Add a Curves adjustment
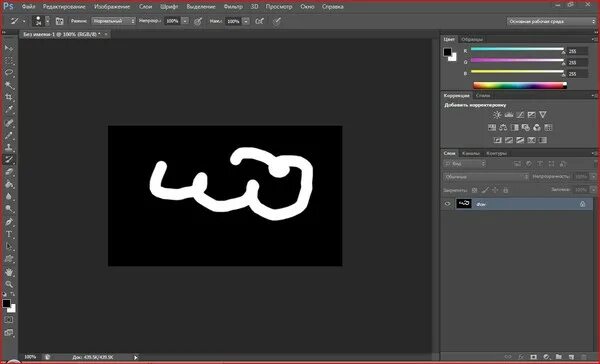This screenshot has width=600, height=364. tap(520, 114)
